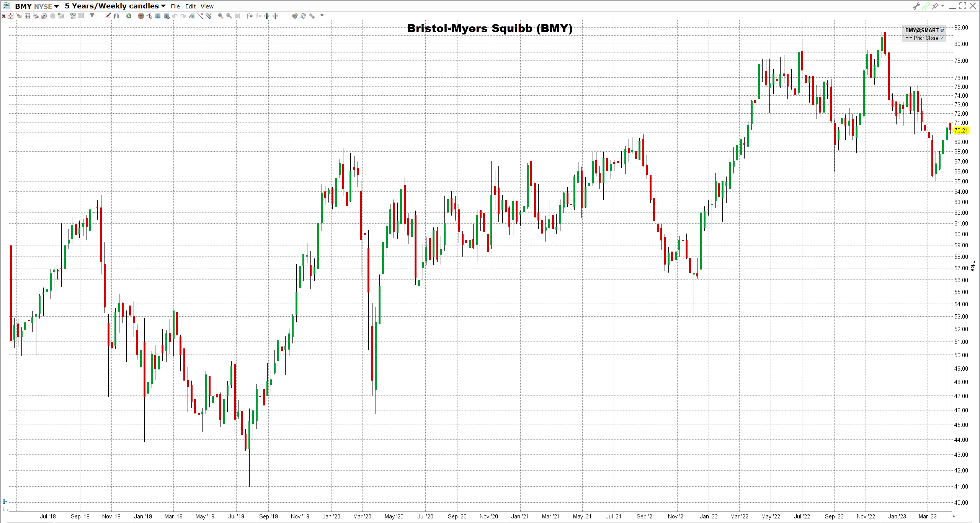Click the pointing hand toolbar icon
This screenshot has height=523, width=980.
[x=19, y=16]
